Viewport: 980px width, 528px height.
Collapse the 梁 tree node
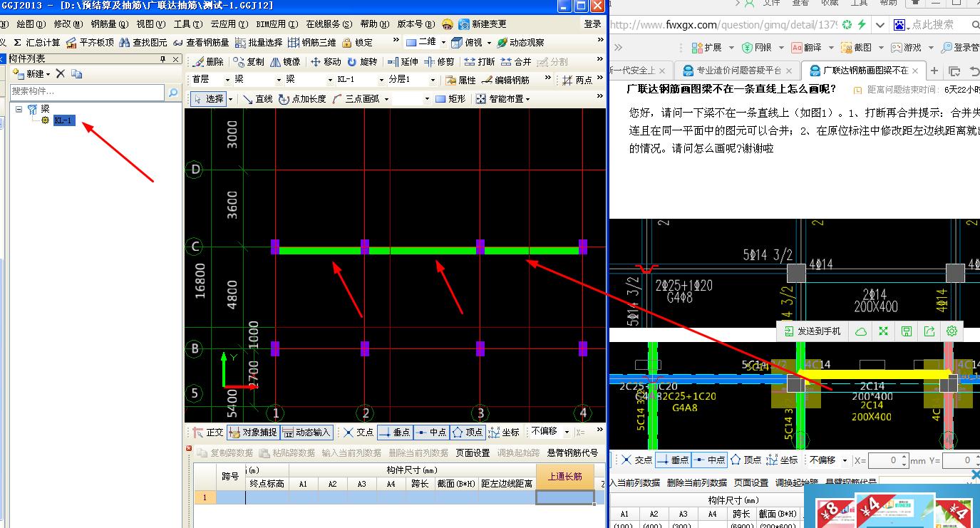click(x=19, y=109)
